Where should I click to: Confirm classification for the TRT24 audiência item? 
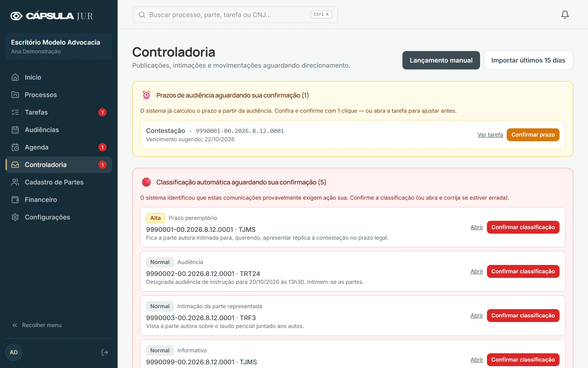[523, 271]
